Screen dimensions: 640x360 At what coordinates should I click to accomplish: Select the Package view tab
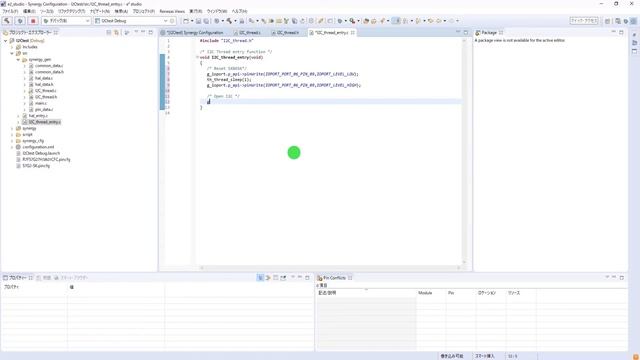click(489, 32)
